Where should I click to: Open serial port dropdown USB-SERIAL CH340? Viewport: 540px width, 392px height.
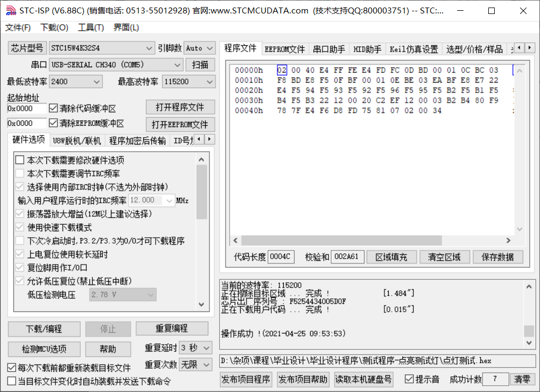click(116, 65)
